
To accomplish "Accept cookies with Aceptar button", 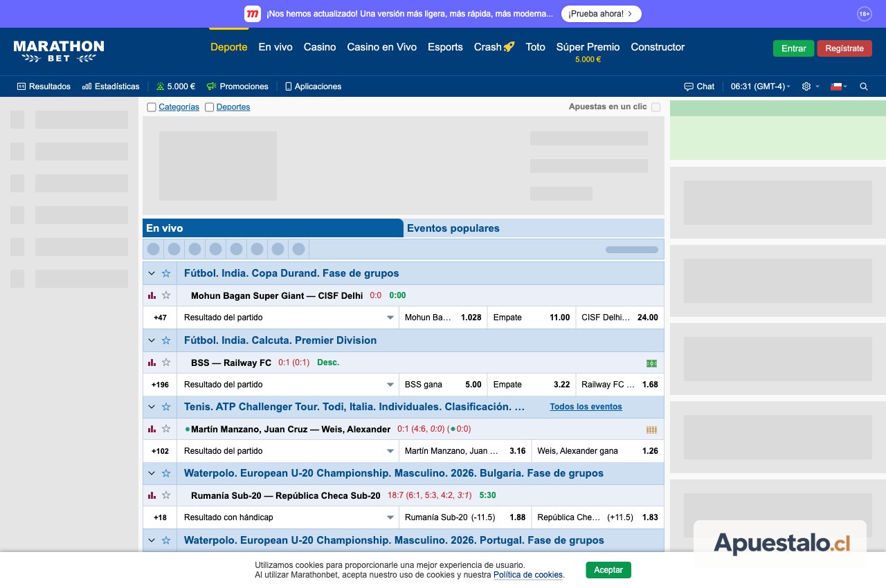I will pyautogui.click(x=608, y=570).
